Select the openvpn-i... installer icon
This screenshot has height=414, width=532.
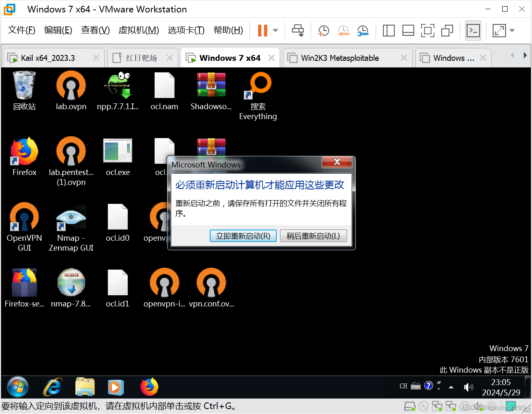pyautogui.click(x=164, y=288)
